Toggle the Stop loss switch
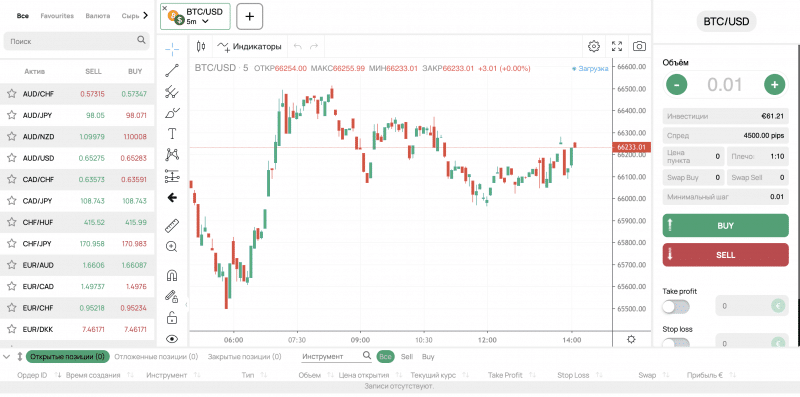 (676, 343)
